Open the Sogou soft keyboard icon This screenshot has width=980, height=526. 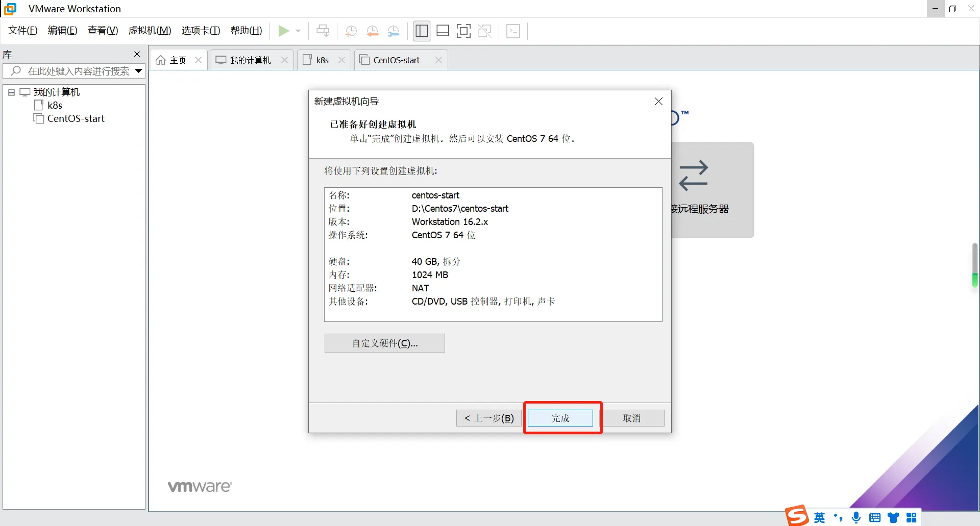pos(874,518)
